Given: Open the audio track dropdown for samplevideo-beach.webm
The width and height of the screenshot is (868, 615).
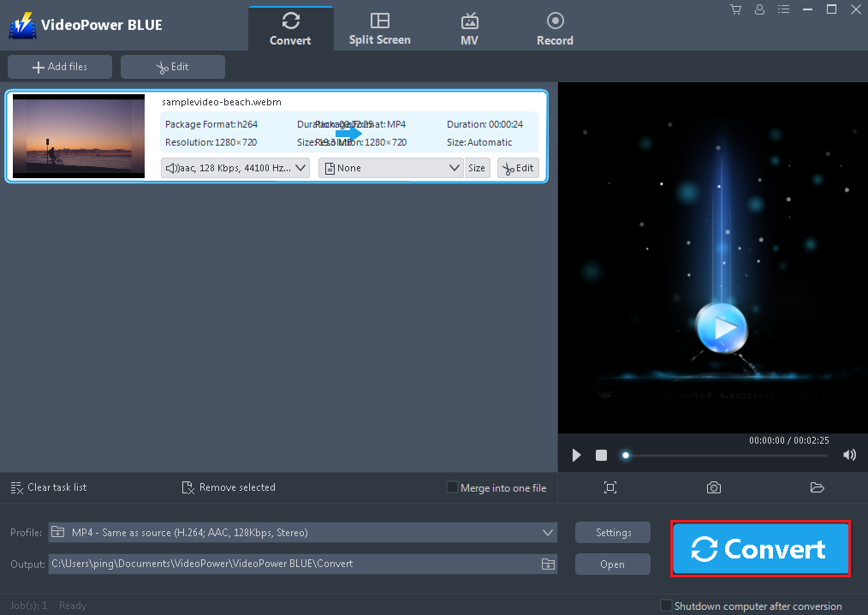Looking at the screenshot, I should (235, 167).
